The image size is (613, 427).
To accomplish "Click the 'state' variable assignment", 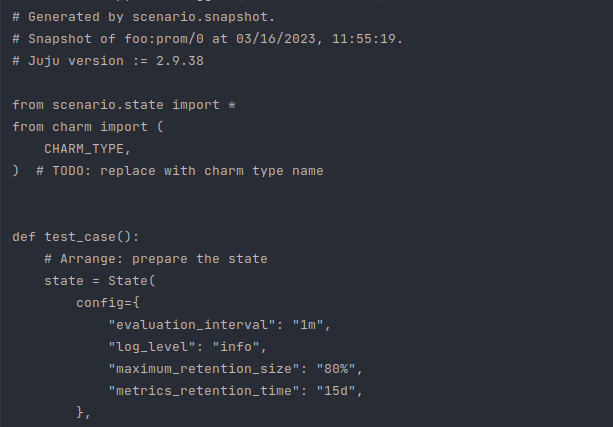I will click(64, 281).
